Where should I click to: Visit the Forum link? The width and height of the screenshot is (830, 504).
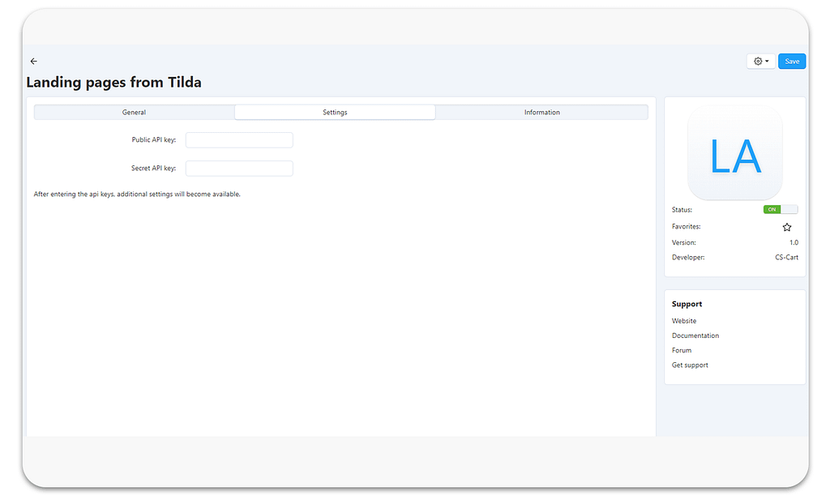point(682,351)
